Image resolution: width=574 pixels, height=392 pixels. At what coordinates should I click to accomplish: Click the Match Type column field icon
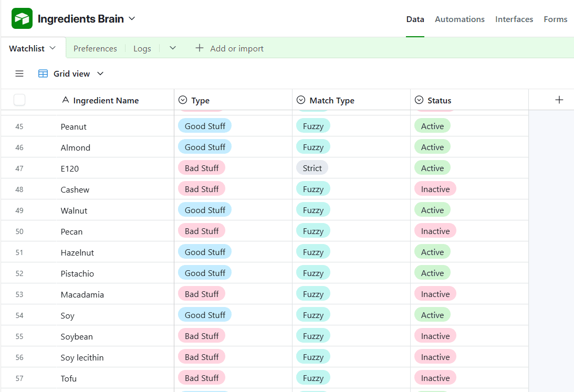[x=301, y=100]
